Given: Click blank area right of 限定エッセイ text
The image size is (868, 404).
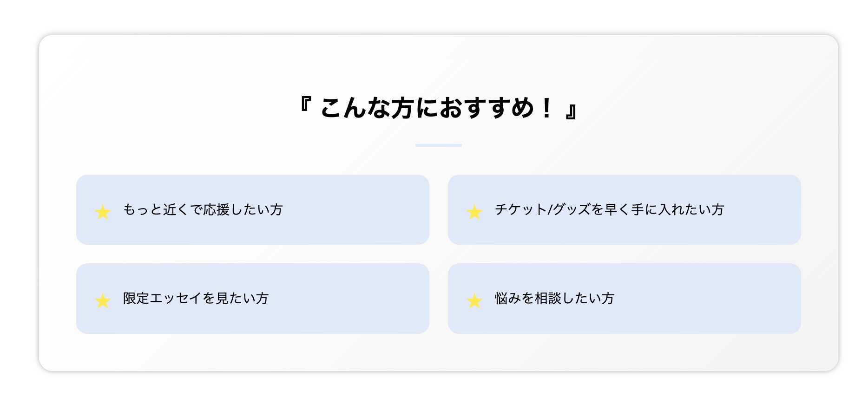Looking at the screenshot, I should point(349,299).
